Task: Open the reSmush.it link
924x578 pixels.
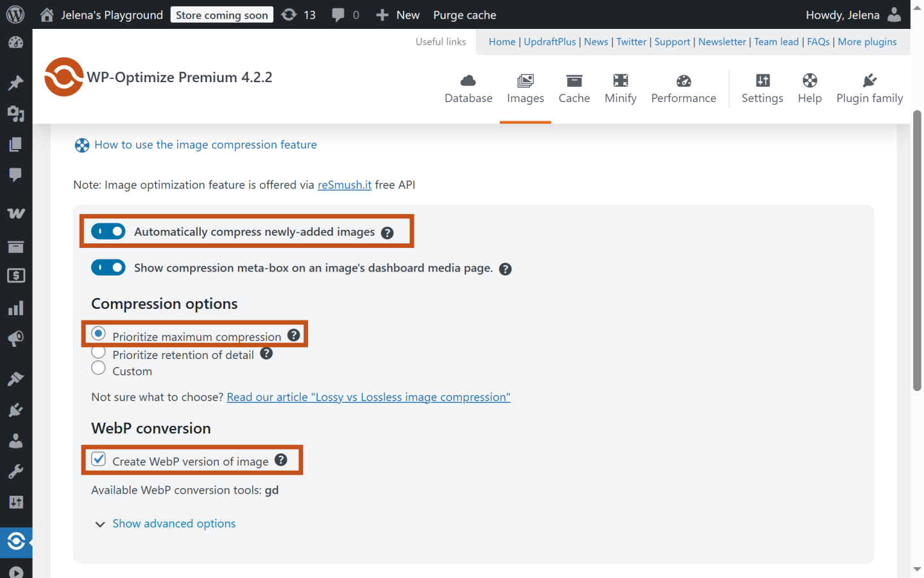Action: (344, 184)
